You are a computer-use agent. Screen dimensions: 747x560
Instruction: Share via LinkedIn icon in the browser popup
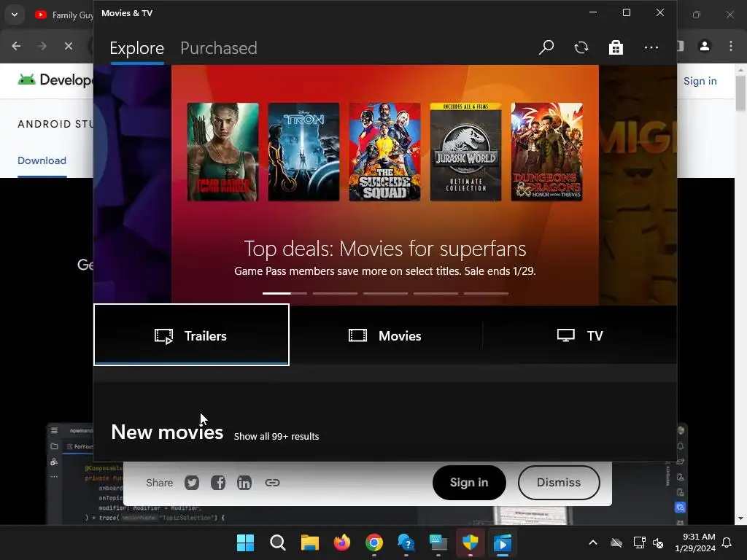244,483
